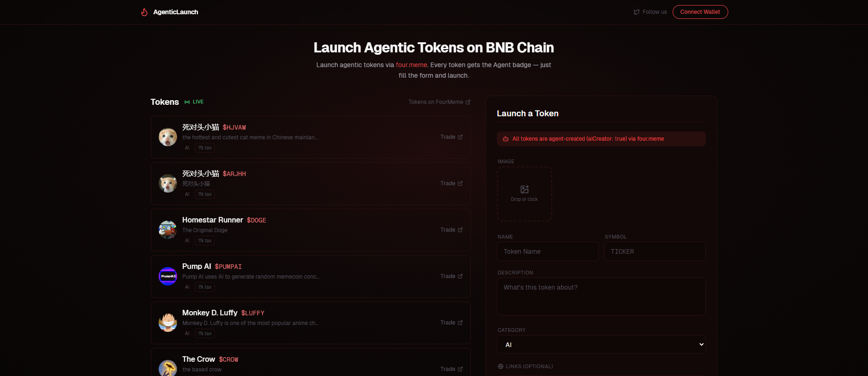Click the 1% tax badge on $ARJHH
This screenshot has height=376, width=868.
[x=205, y=194]
